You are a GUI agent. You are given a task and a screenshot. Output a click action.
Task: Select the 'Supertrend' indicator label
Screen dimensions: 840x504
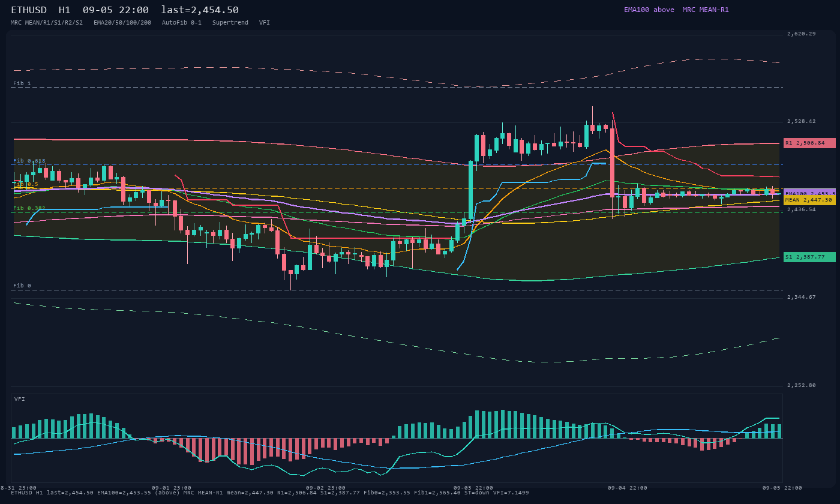[230, 23]
